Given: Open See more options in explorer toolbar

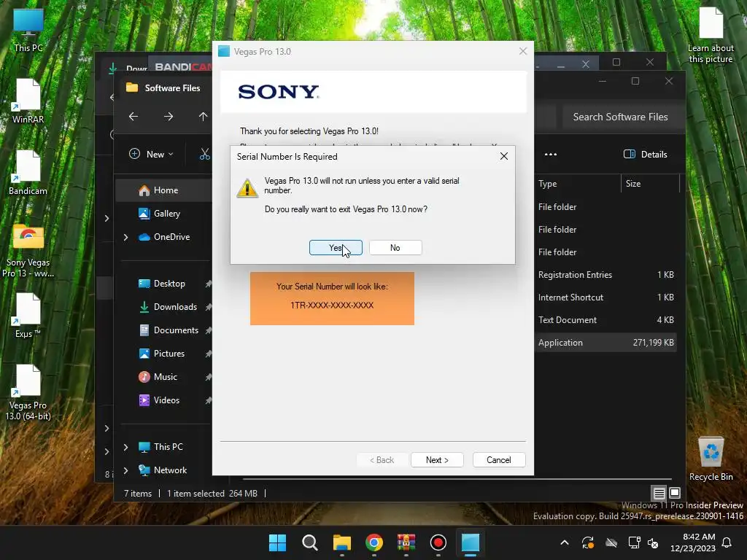Looking at the screenshot, I should [551, 155].
